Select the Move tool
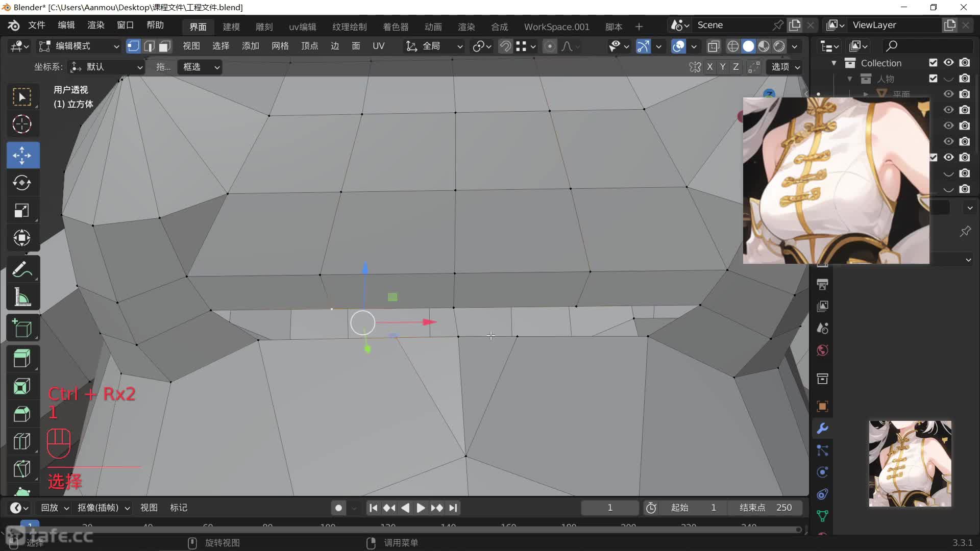Image resolution: width=980 pixels, height=551 pixels. [x=22, y=155]
